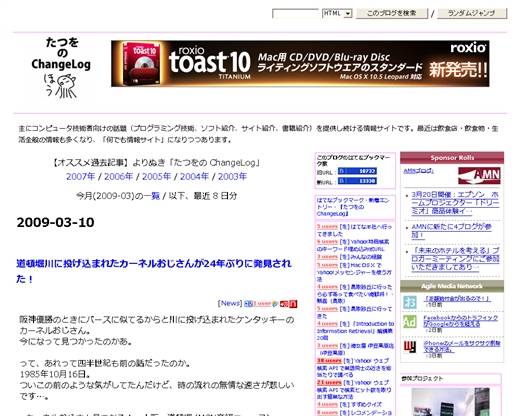Click the roxio toast 10 banner ad
This screenshot has width=520, height=416.
300,64
